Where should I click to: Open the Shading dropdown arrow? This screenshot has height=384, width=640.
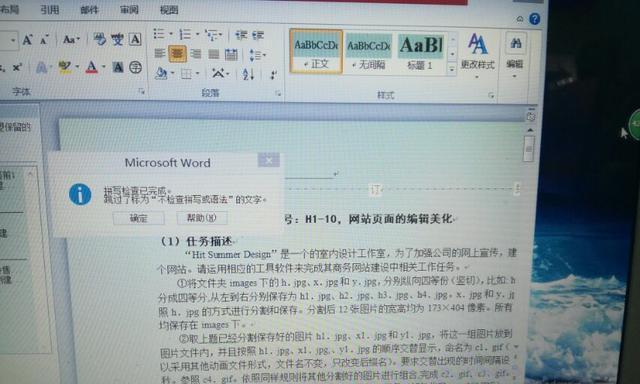[173, 73]
